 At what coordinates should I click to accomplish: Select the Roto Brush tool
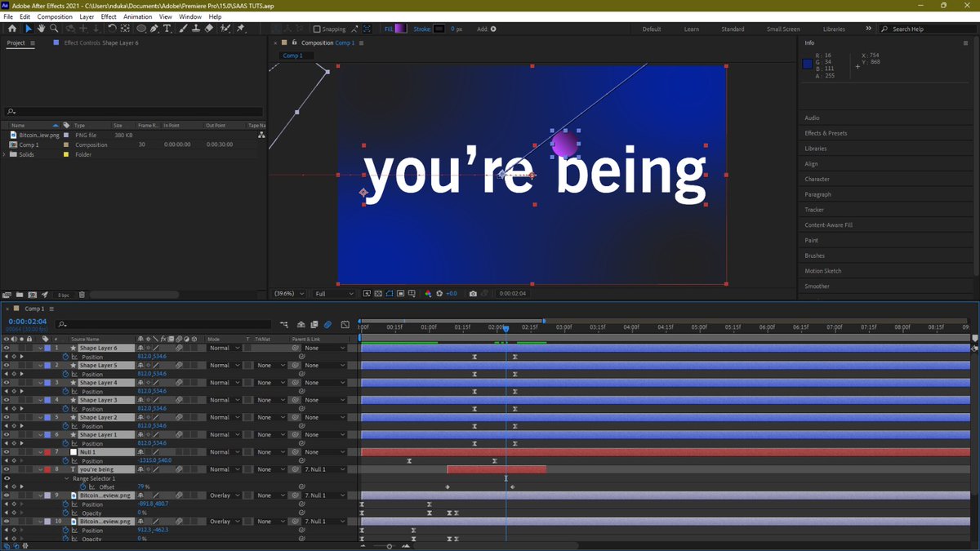click(x=225, y=29)
